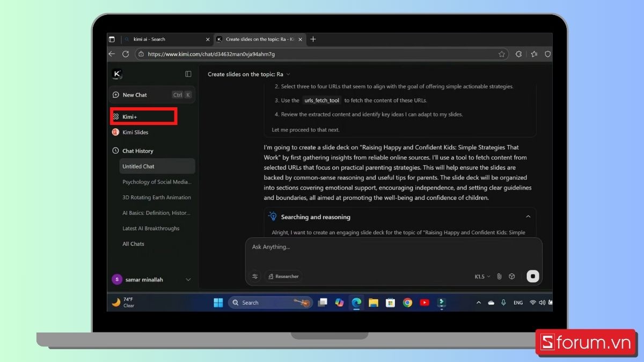
Task: Go back in the browser
Action: click(x=112, y=54)
